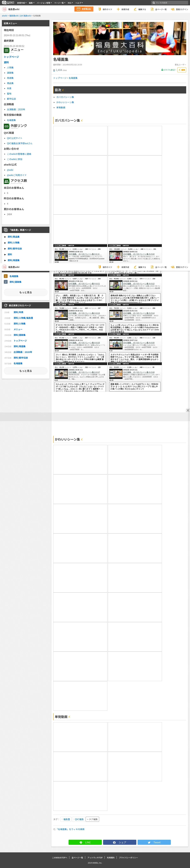Click the footer プライバシーポリシー link
The height and width of the screenshot is (868, 190).
(x=128, y=858)
